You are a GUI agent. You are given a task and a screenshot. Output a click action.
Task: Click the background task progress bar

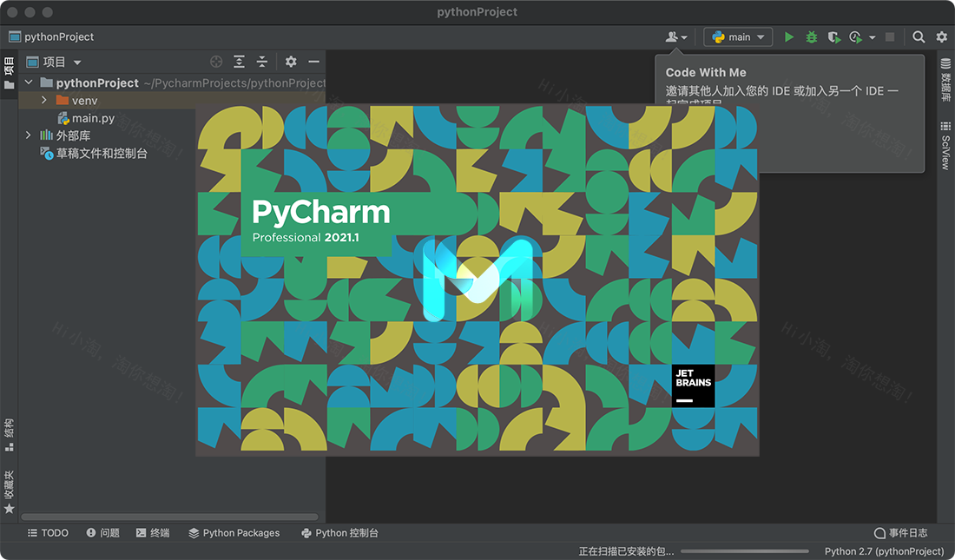(x=745, y=550)
